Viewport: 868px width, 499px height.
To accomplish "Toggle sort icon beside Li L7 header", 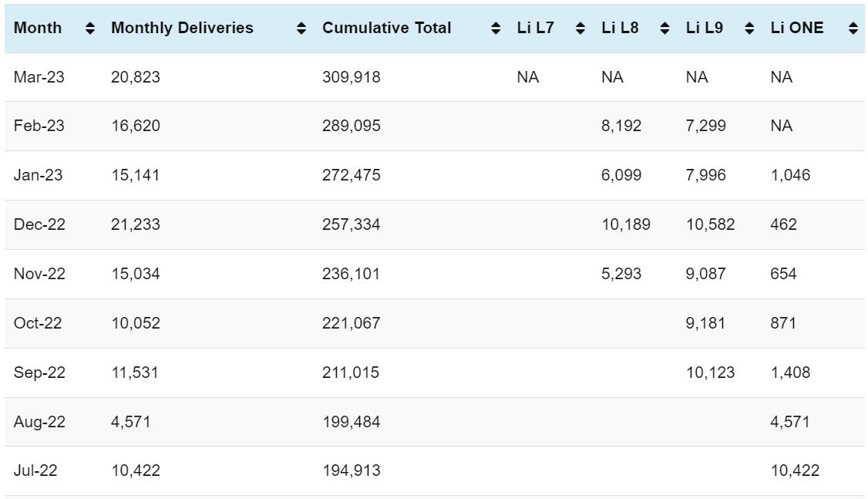I will [x=580, y=29].
